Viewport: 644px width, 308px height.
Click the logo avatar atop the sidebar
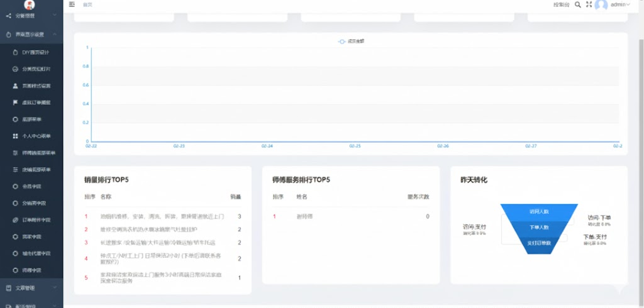pos(30,4)
